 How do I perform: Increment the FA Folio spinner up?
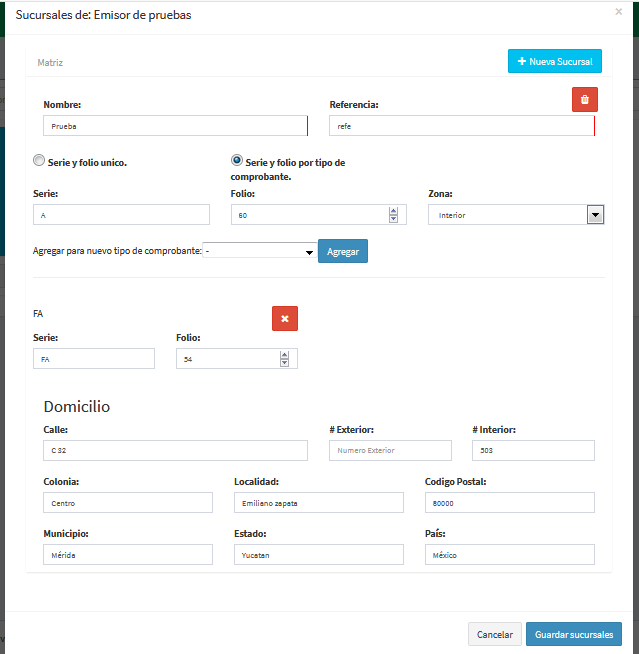click(x=284, y=354)
